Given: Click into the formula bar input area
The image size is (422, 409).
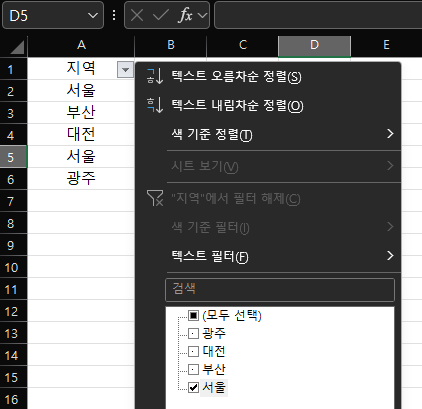Looking at the screenshot, I should tap(318, 15).
